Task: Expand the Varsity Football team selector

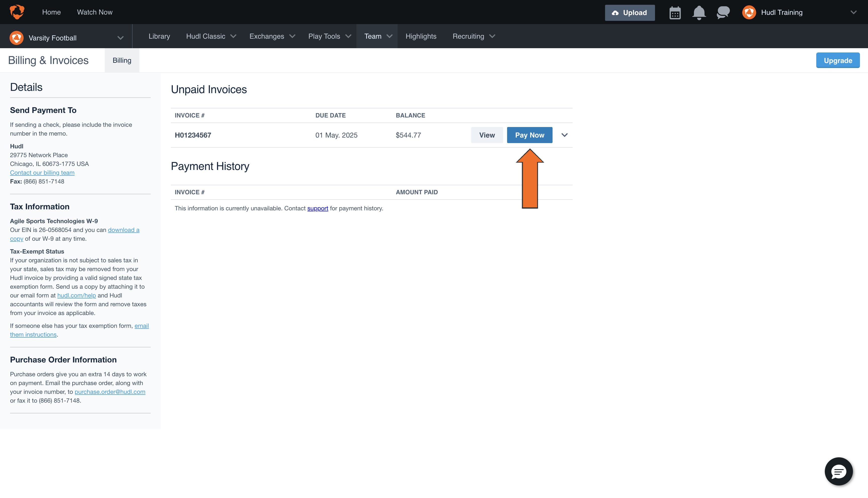Action: point(120,38)
